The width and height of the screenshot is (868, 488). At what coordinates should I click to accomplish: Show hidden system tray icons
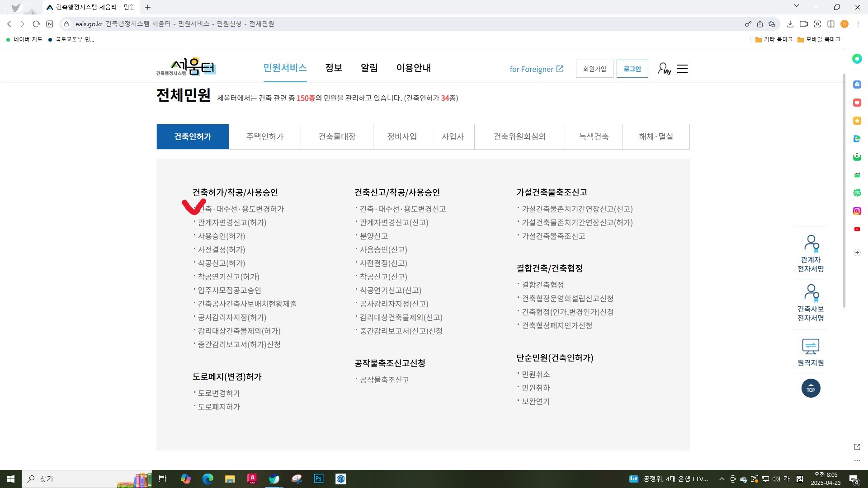click(x=722, y=479)
